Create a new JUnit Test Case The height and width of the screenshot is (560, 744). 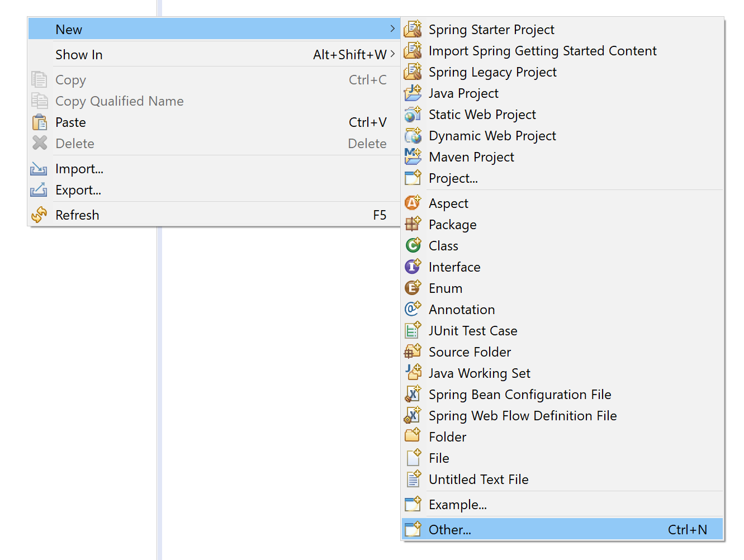[x=562, y=330]
